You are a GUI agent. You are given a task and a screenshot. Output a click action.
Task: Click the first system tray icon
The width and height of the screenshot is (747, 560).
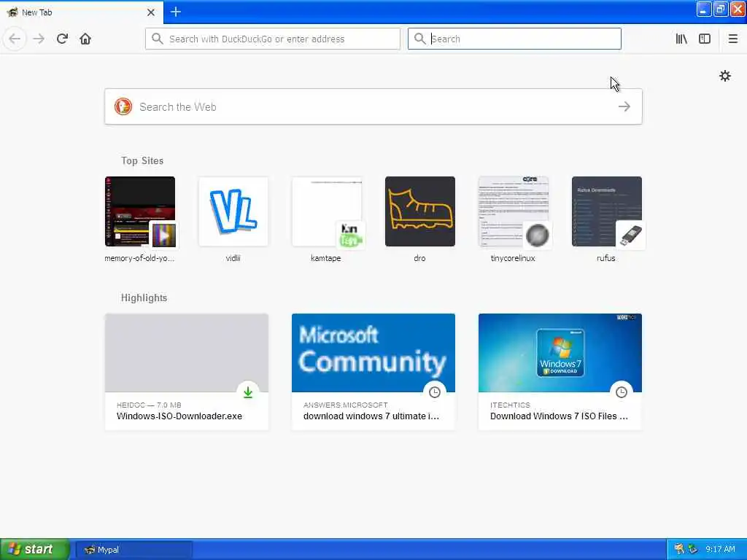(x=679, y=549)
